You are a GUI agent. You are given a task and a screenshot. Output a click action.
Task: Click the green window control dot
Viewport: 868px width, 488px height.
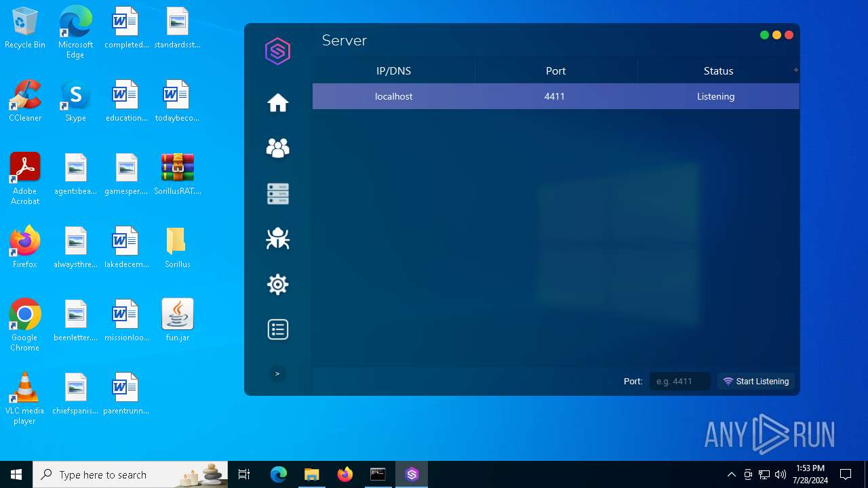tap(764, 35)
